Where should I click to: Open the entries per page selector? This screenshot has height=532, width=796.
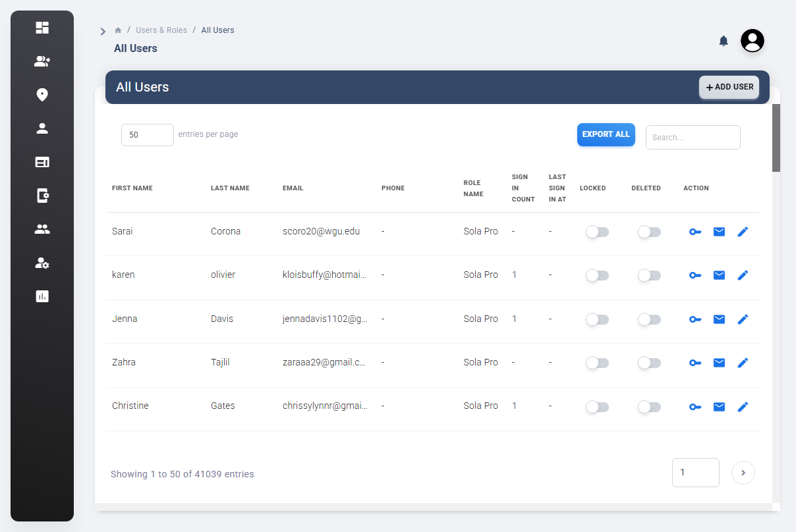tap(148, 135)
